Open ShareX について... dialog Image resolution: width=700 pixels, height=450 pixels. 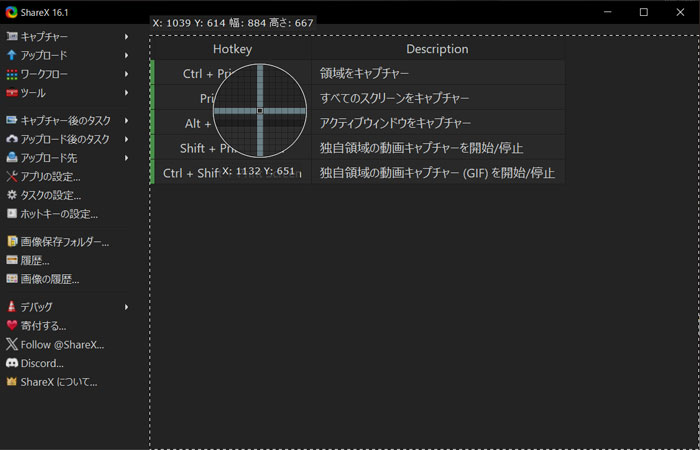point(59,382)
